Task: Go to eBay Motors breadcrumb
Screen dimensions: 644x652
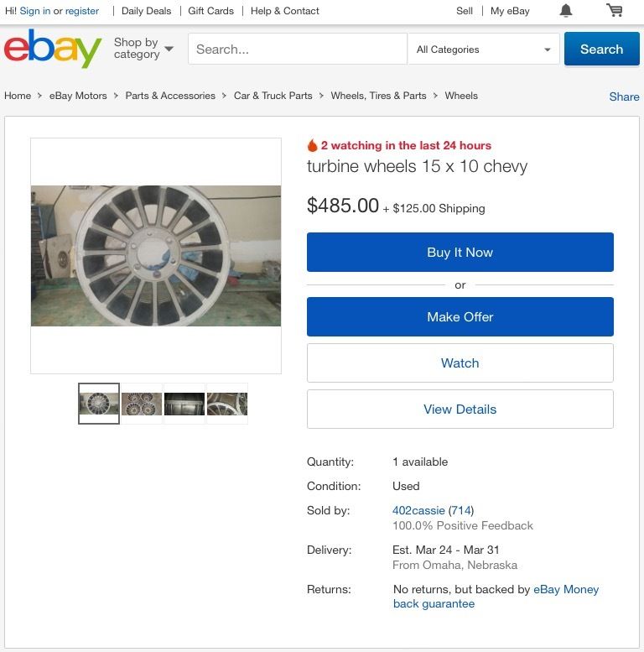Action: click(x=78, y=96)
